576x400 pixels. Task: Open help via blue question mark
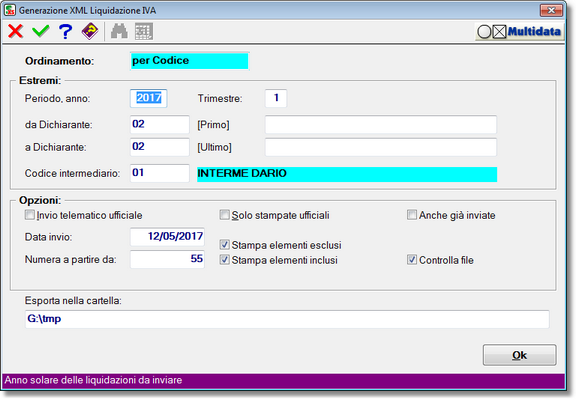click(65, 32)
